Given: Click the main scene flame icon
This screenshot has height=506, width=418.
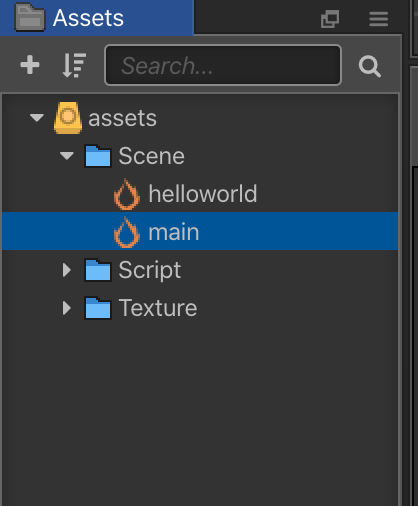Looking at the screenshot, I should (126, 232).
